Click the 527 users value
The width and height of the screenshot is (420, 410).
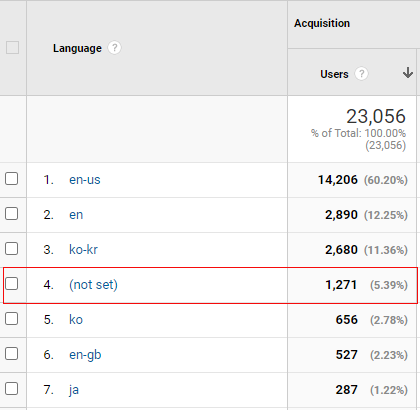347,355
